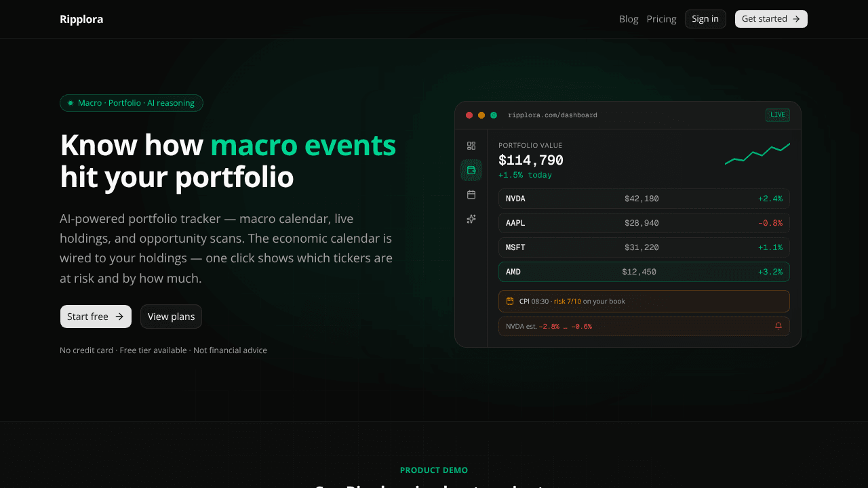The image size is (868, 488).
Task: Click the Macro · Portfolio · AI reasoning pill
Action: tap(132, 103)
